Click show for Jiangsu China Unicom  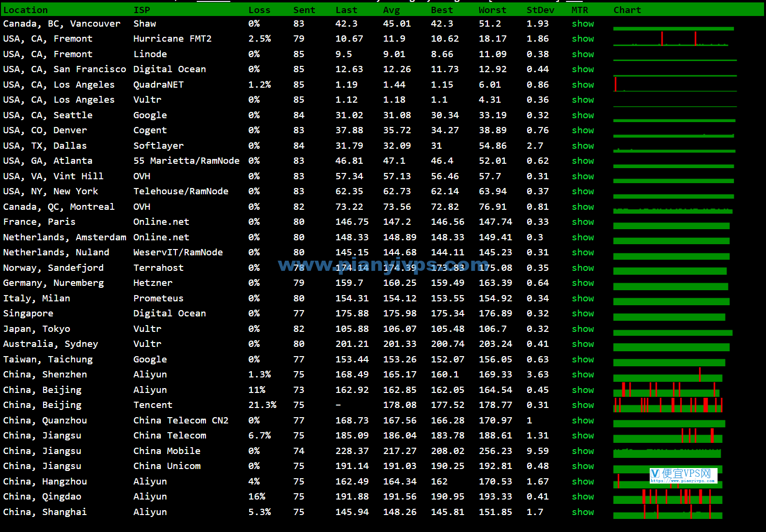[583, 466]
